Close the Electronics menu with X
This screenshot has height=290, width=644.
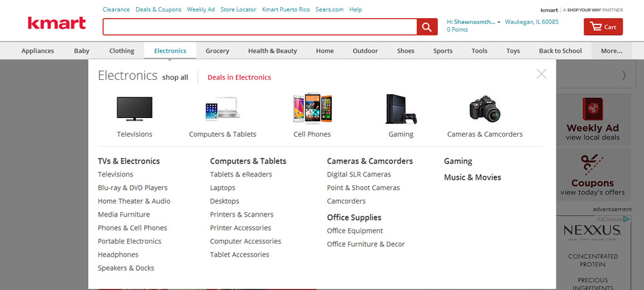(542, 74)
